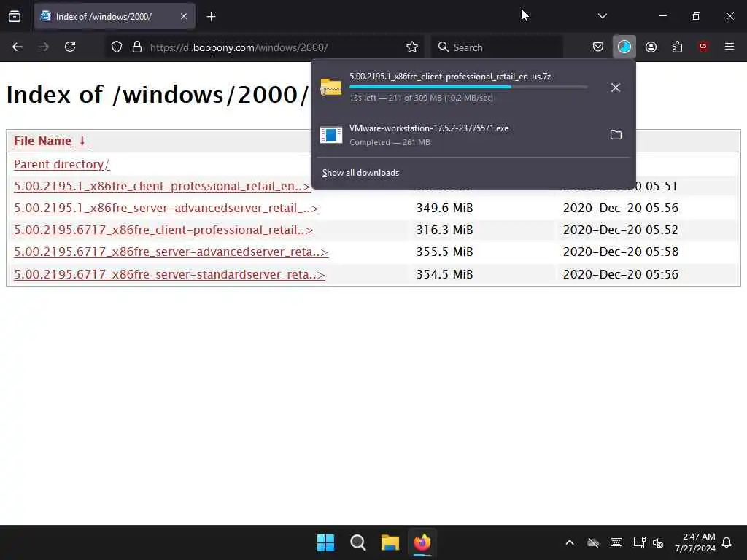Cancel the 5.00.2195.1 client download
Viewport: 747px width, 560px height.
616,87
